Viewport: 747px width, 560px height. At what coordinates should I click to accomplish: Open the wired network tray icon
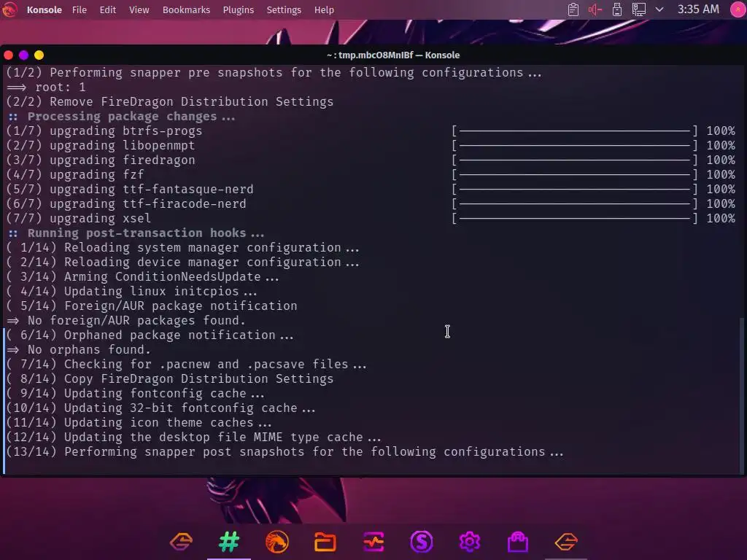pyautogui.click(x=639, y=9)
